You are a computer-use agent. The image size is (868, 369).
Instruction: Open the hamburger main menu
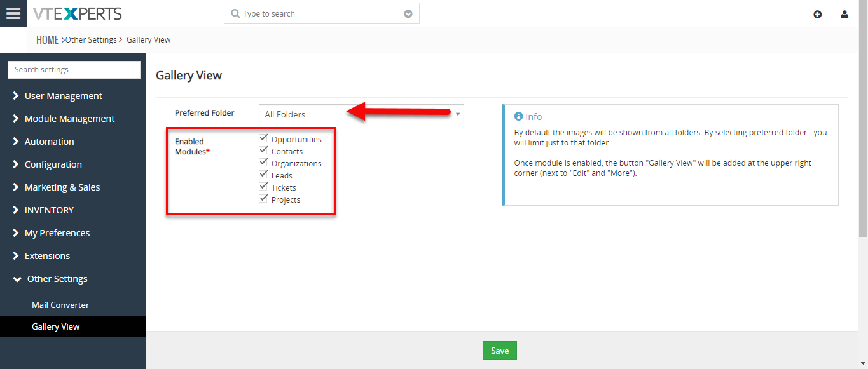pos(13,13)
